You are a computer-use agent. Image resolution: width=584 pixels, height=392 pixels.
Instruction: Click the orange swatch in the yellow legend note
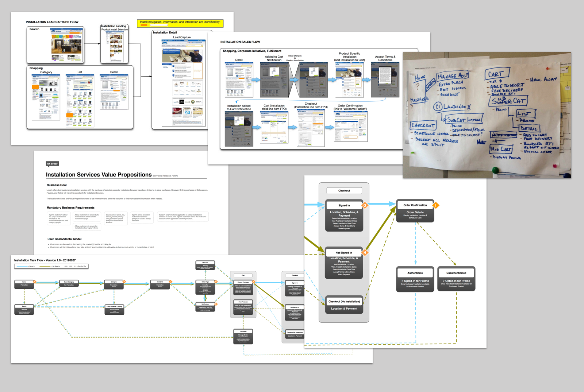pyautogui.click(x=144, y=25)
